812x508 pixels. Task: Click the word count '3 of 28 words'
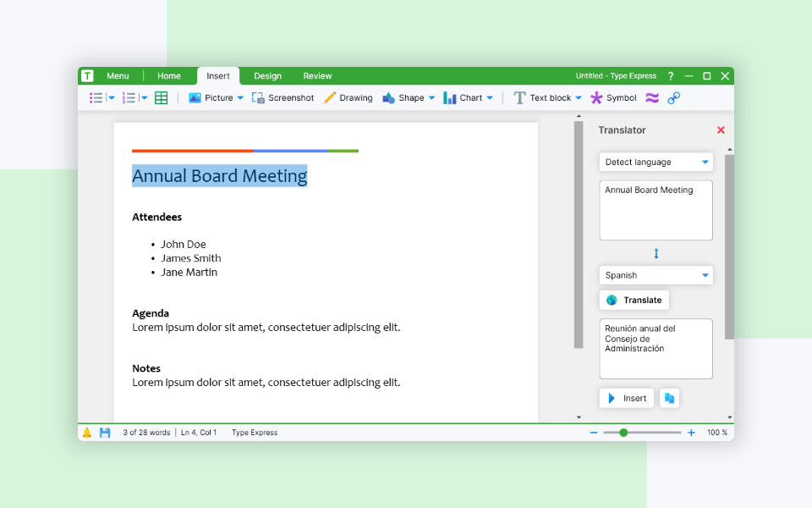coord(146,433)
